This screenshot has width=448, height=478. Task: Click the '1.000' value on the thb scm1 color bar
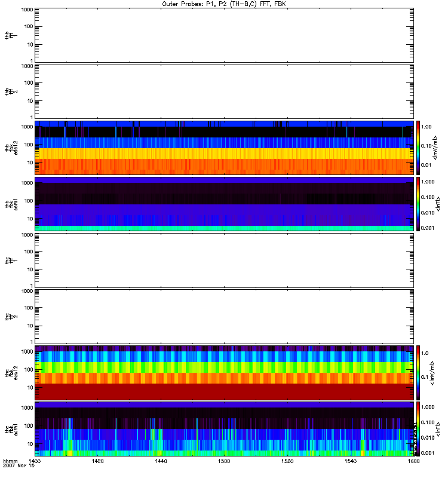pyautogui.click(x=428, y=182)
